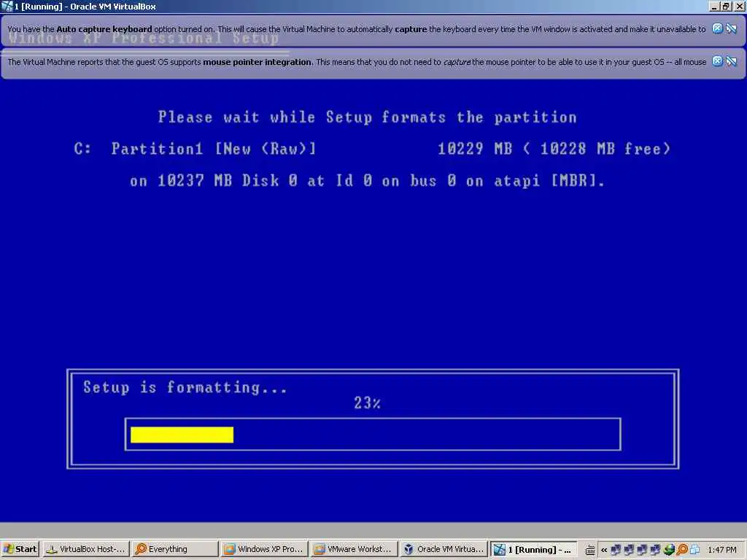The width and height of the screenshot is (747, 560).
Task: Click the 1:47 PM system clock
Action: click(x=722, y=550)
